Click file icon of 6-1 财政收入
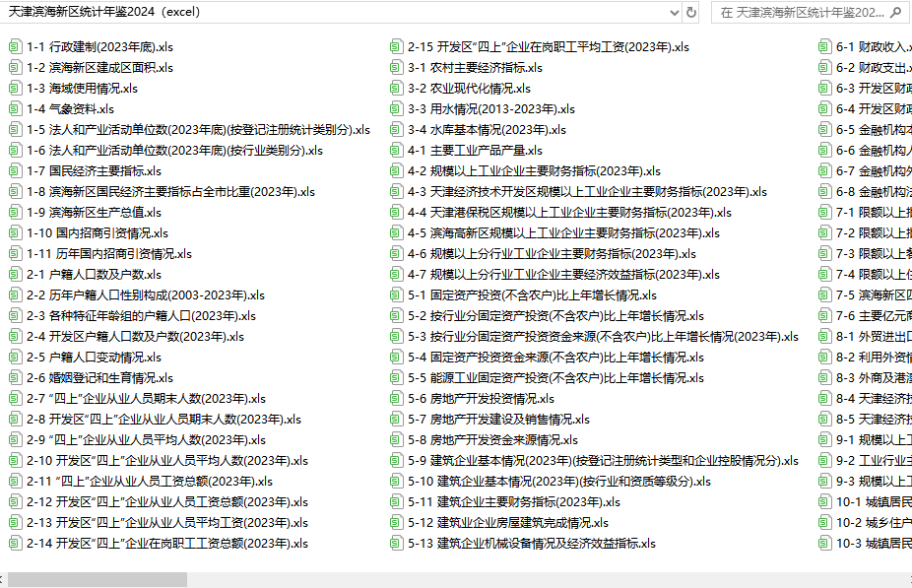 825,47
